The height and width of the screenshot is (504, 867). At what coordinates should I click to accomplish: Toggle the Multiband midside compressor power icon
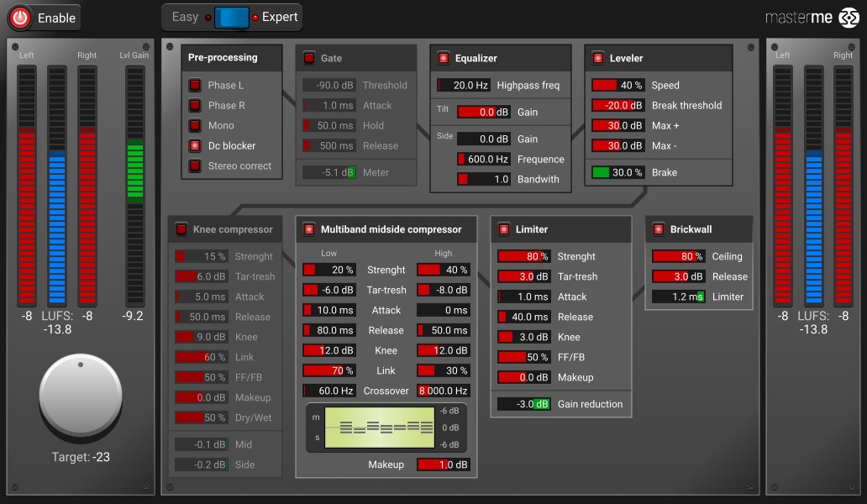coord(308,228)
